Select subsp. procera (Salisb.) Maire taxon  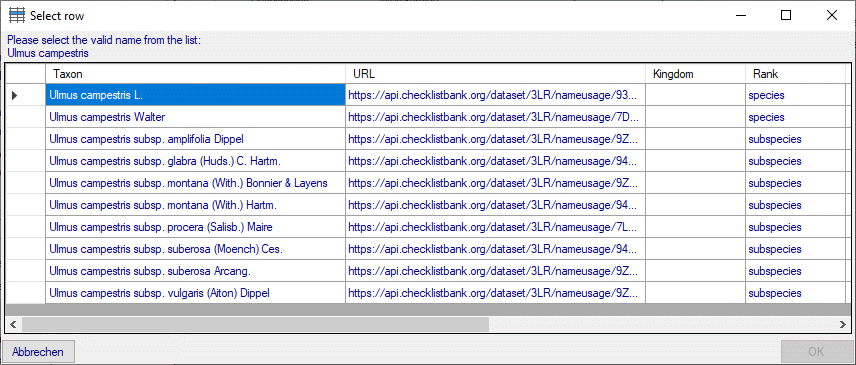tap(195, 227)
